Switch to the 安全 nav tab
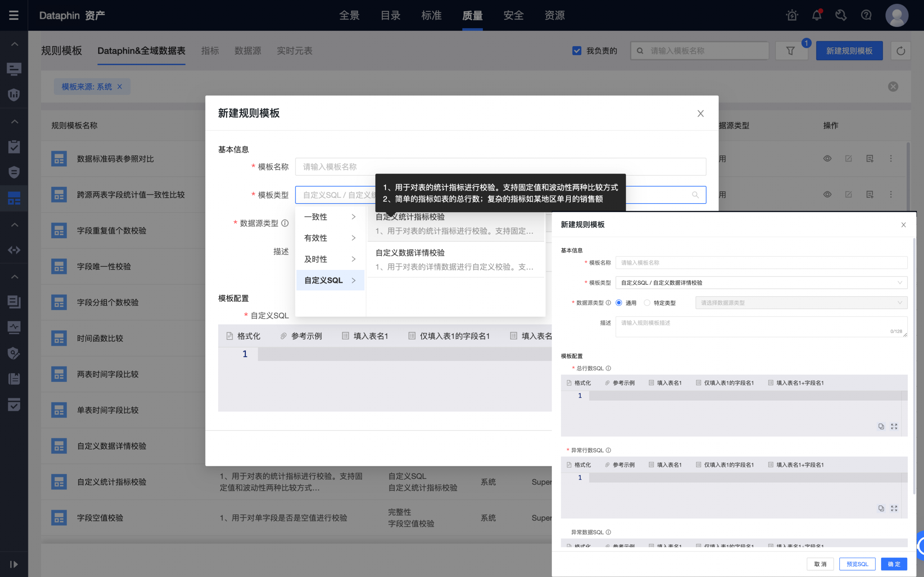The image size is (924, 577). point(513,15)
